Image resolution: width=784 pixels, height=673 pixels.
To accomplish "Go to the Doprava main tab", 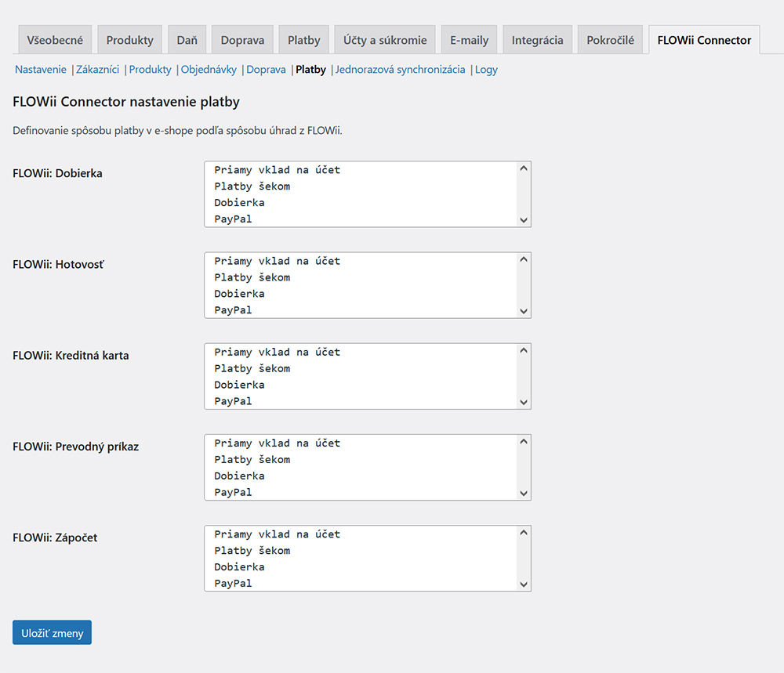I will point(242,40).
